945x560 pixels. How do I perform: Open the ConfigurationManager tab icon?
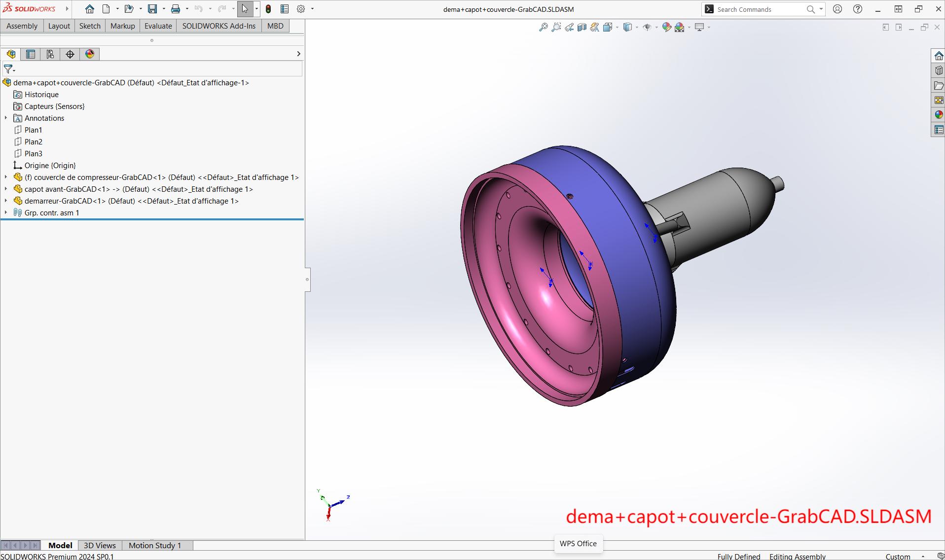(x=50, y=54)
